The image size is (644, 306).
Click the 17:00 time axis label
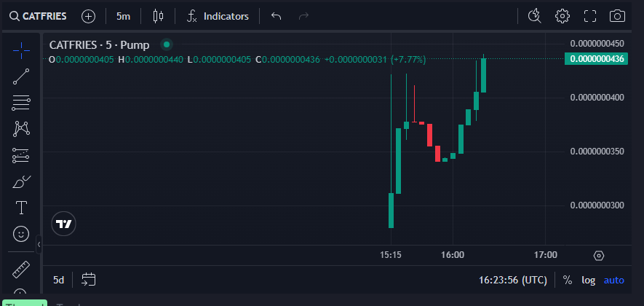pos(546,255)
